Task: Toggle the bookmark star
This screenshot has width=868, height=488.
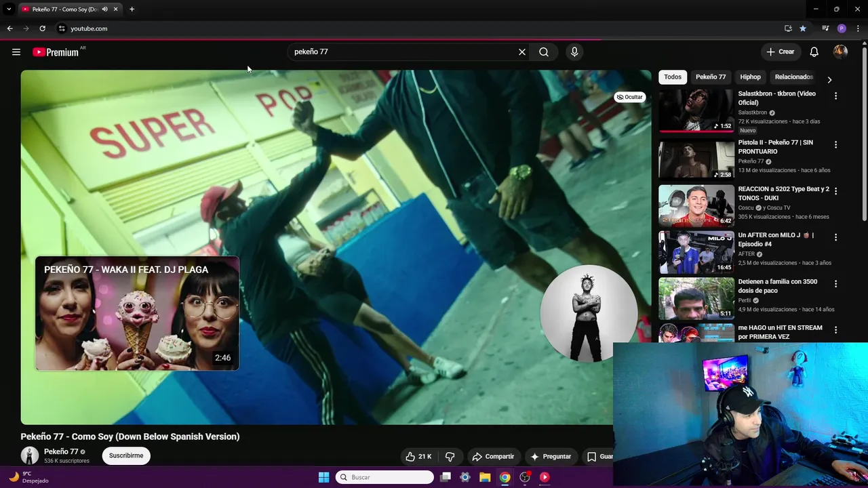Action: click(803, 28)
